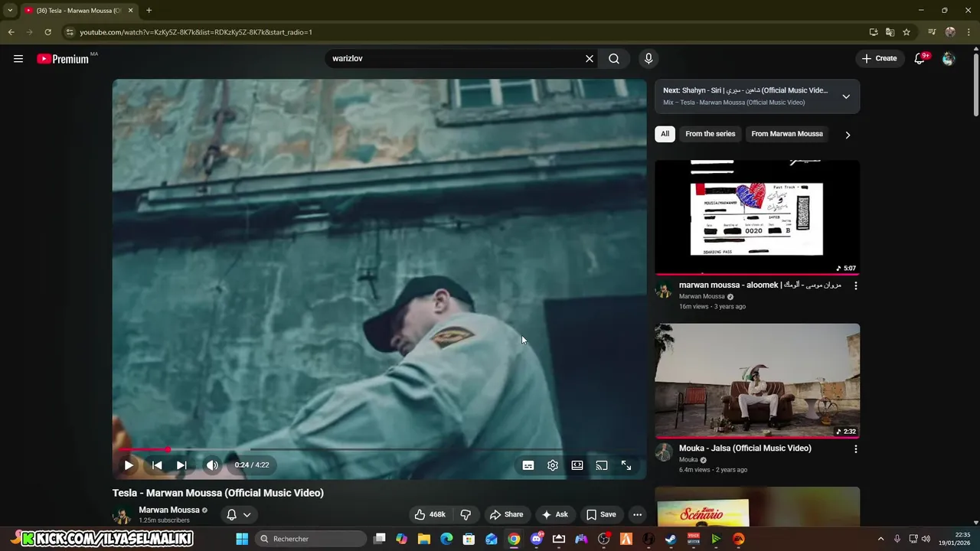The height and width of the screenshot is (551, 980).
Task: Open Chrome tab search dropdown
Action: 10,11
